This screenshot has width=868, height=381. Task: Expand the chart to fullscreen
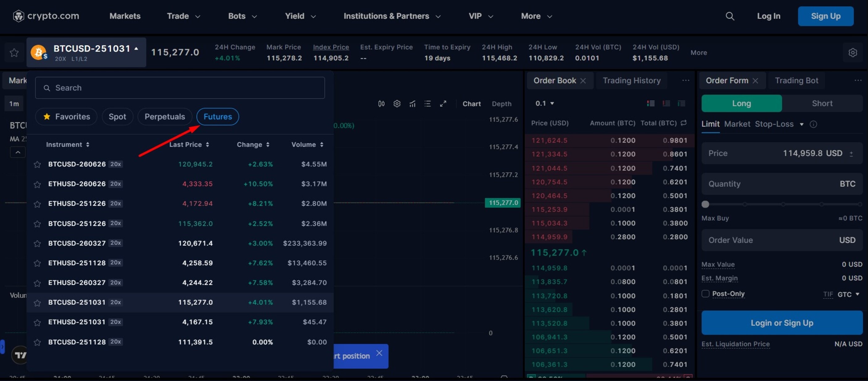pos(443,104)
